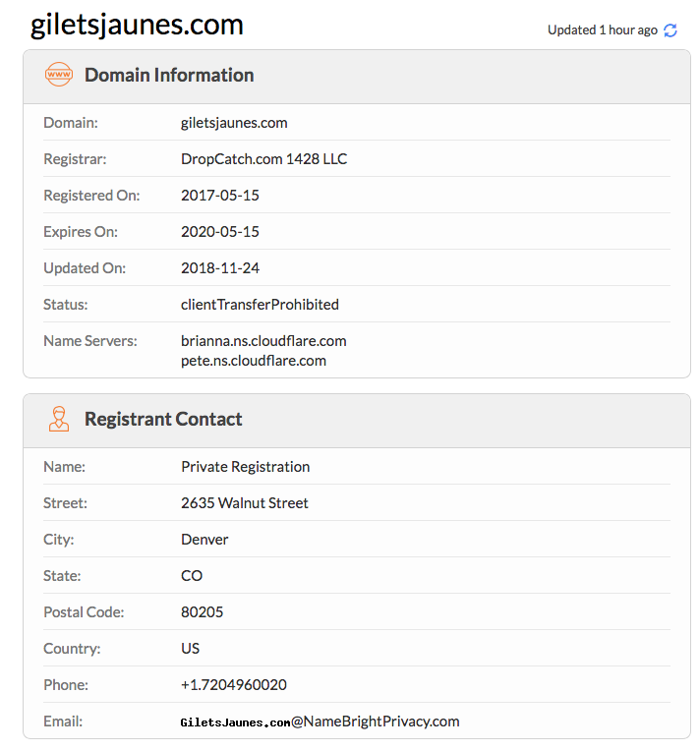Screen dimensions: 700x751
Task: Click the NameBrightPrivacy.com email address
Action: [x=320, y=722]
